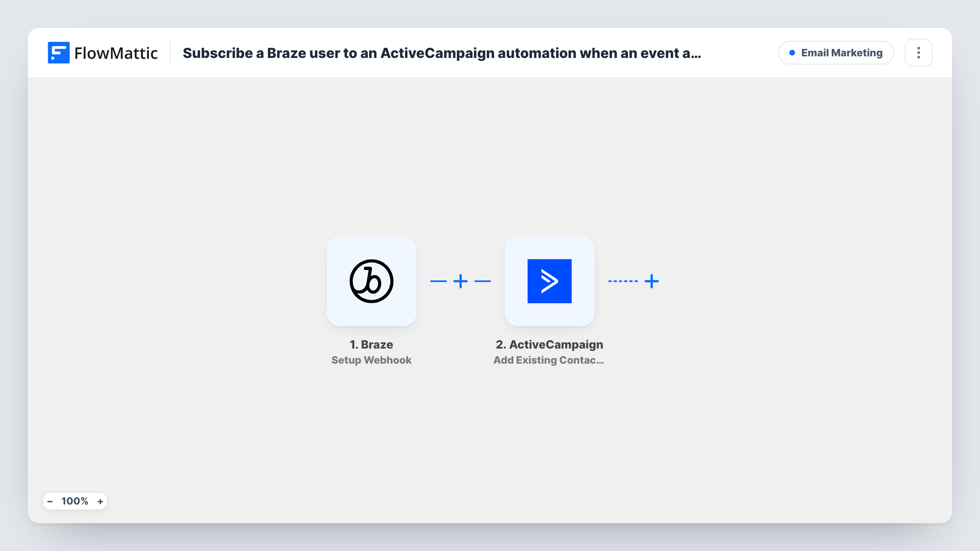
Task: Open the ActiveCampaign action step icon
Action: (549, 281)
